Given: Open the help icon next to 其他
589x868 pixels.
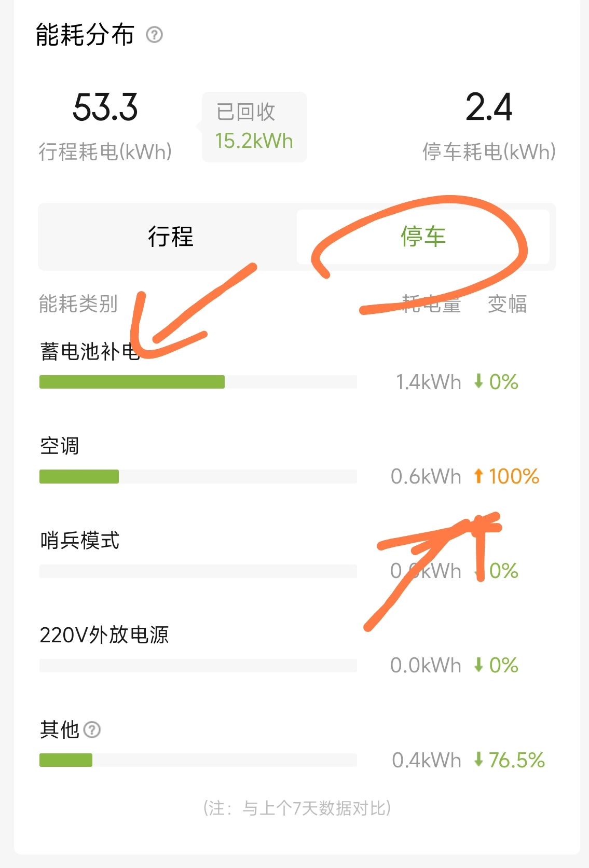Looking at the screenshot, I should 92,729.
